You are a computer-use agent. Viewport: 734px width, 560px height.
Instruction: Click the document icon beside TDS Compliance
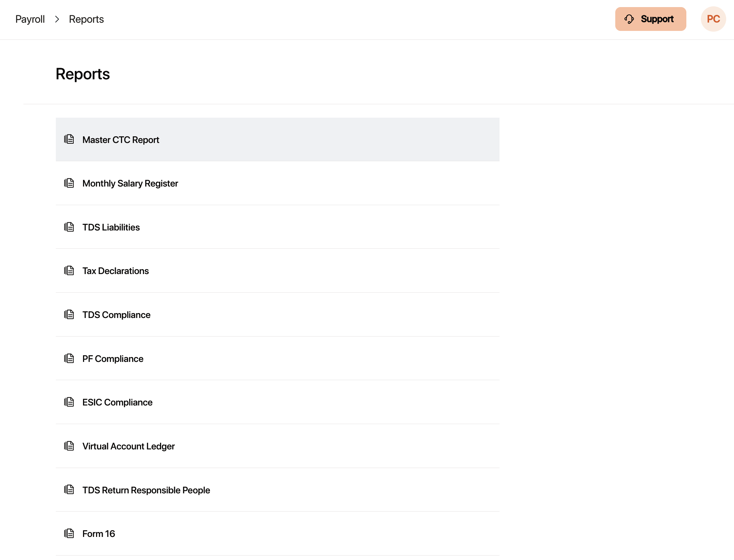coord(69,315)
